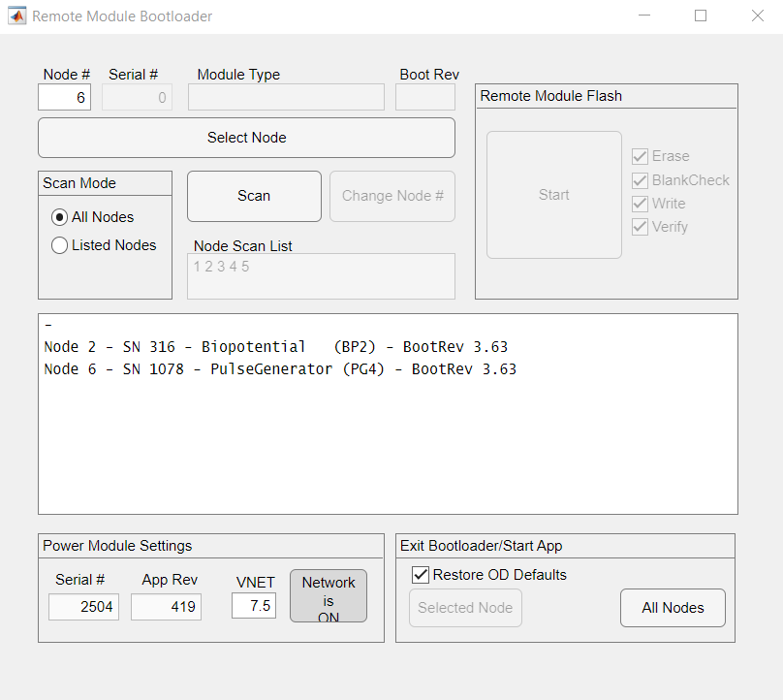Click the Selected Node exit button

(x=465, y=608)
